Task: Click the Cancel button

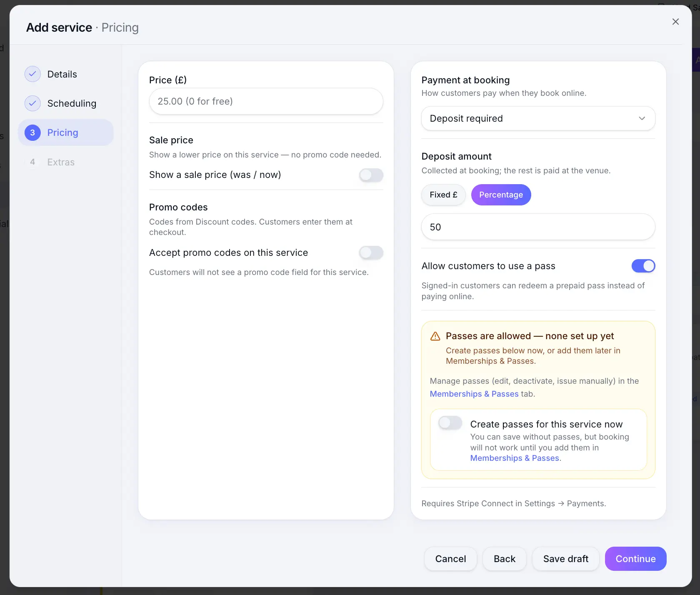Action: (x=450, y=559)
